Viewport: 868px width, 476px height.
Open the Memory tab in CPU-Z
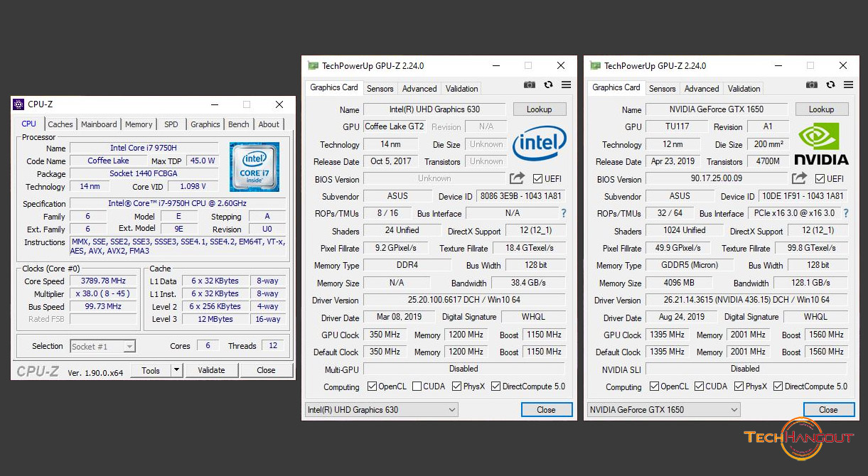[x=139, y=124]
